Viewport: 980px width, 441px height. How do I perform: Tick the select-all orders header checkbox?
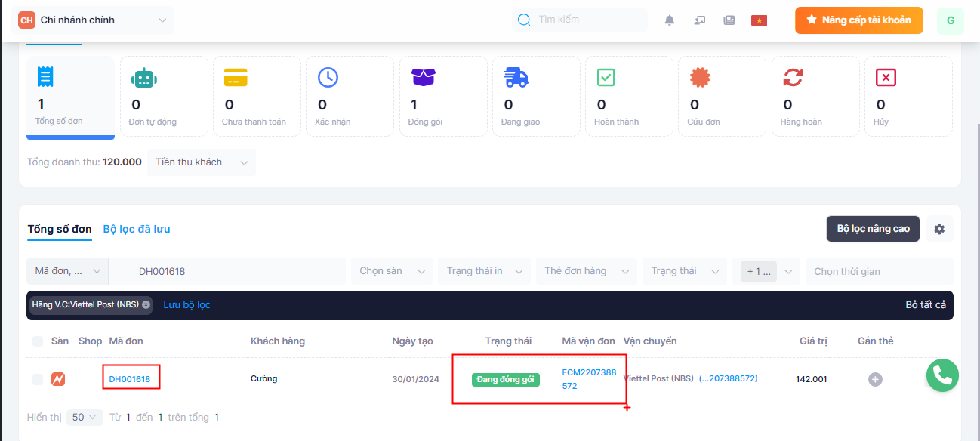tap(38, 341)
